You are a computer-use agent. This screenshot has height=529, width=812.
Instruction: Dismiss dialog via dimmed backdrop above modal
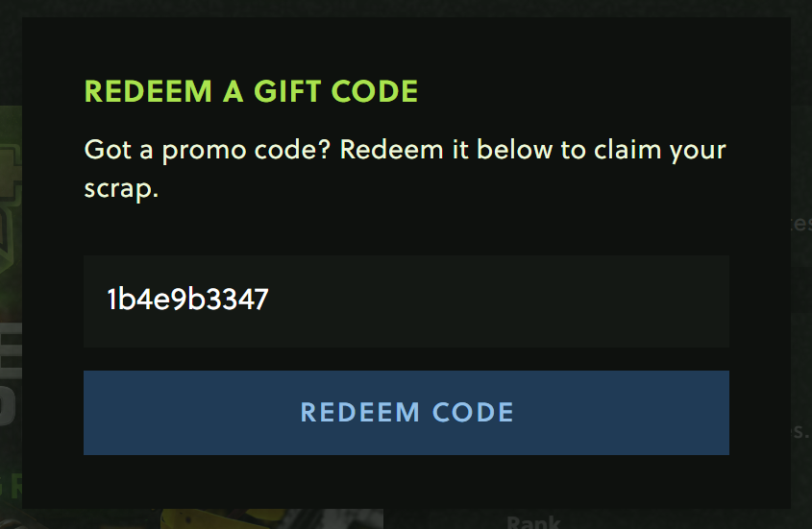coord(406,8)
